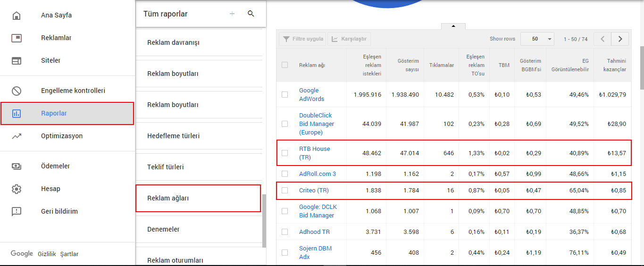The image size is (644, 266).
Task: Click the Filtre uygula button
Action: click(302, 39)
